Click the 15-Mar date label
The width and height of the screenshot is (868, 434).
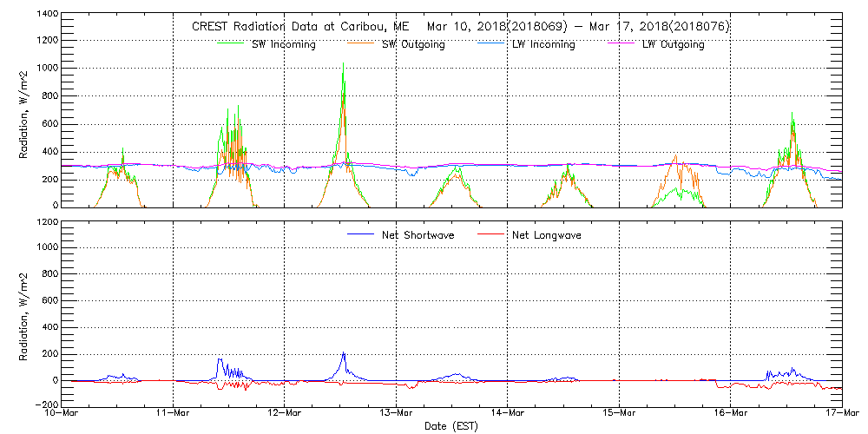click(619, 413)
